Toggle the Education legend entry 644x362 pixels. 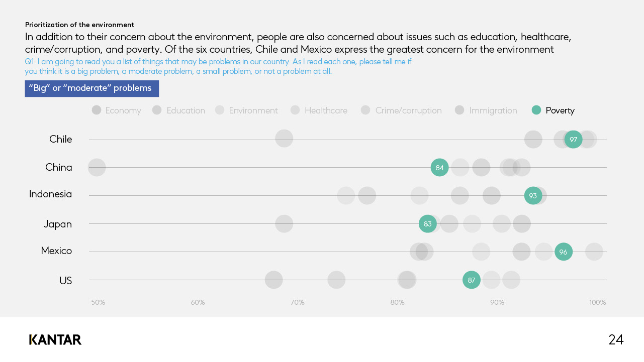[x=178, y=110]
